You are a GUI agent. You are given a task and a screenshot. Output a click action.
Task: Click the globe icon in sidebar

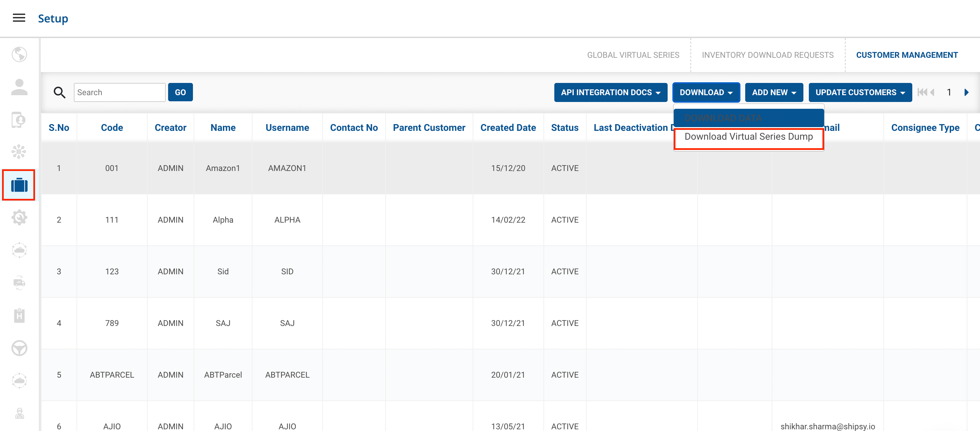[19, 54]
